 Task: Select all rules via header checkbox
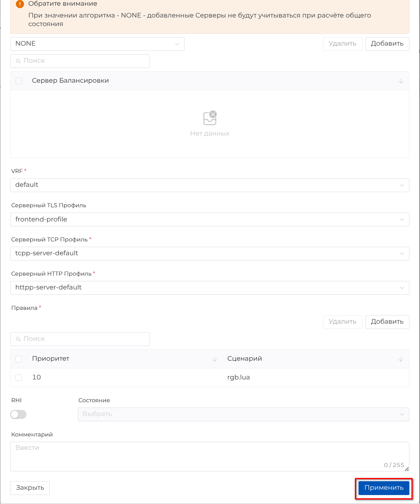(x=19, y=359)
